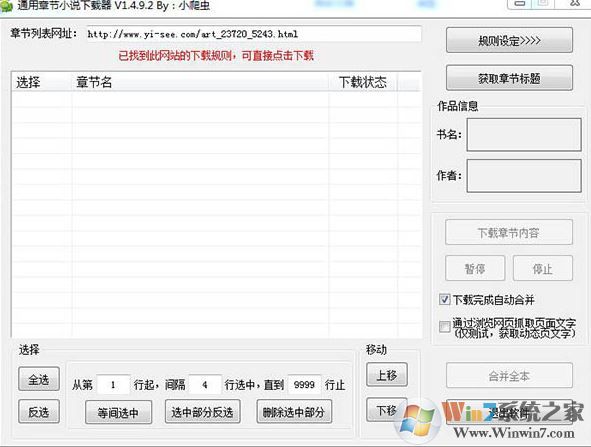Move chapter up with 上移 button
Image resolution: width=591 pixels, height=447 pixels.
(x=387, y=375)
